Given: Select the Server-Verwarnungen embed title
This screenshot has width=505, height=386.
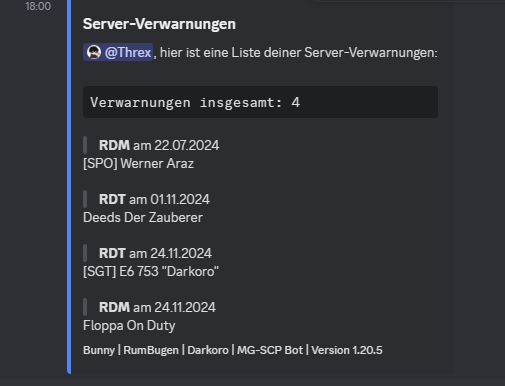Looking at the screenshot, I should (x=159, y=24).
